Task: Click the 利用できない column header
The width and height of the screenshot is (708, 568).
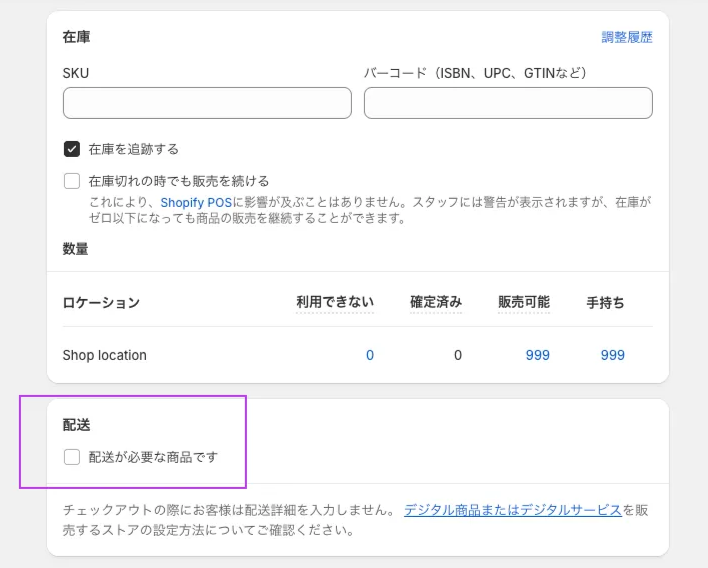Action: (335, 302)
